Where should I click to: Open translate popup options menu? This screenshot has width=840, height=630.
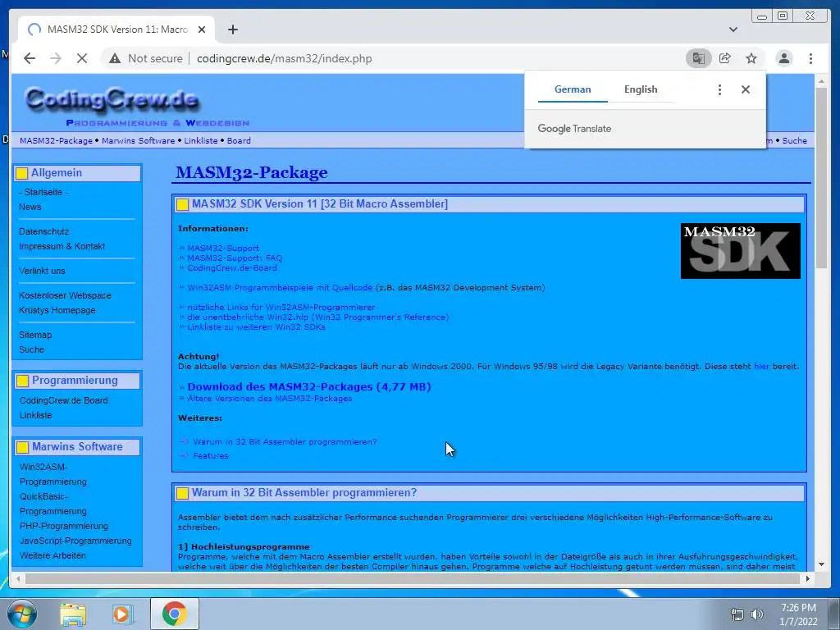pyautogui.click(x=719, y=89)
